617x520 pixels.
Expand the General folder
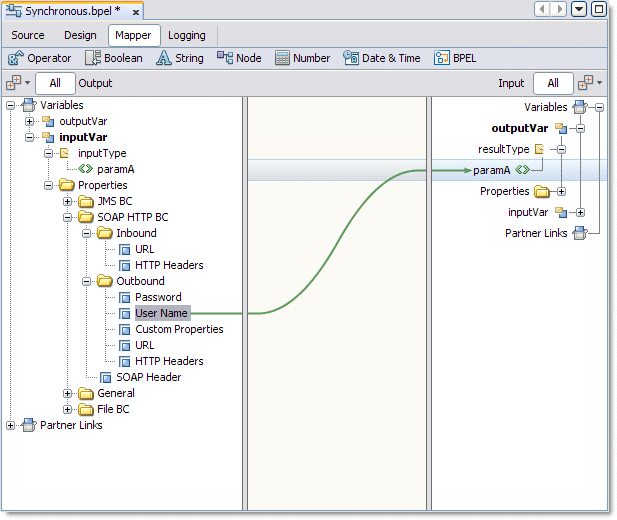point(68,393)
